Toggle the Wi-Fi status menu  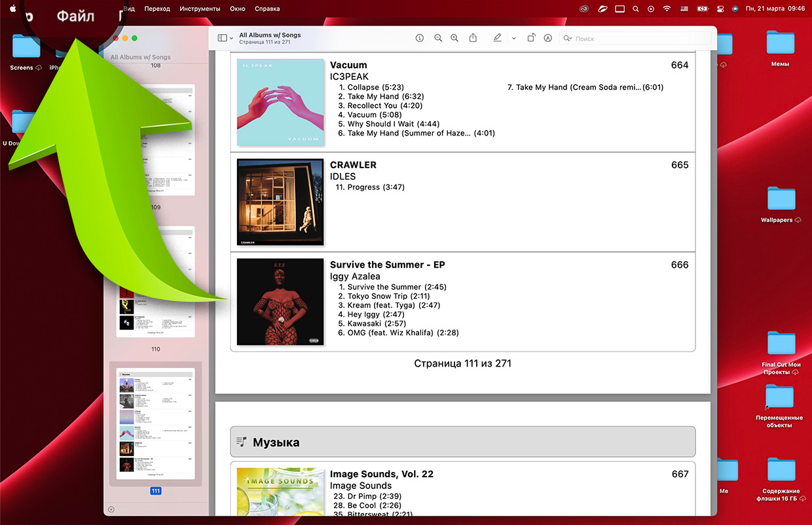tap(667, 9)
